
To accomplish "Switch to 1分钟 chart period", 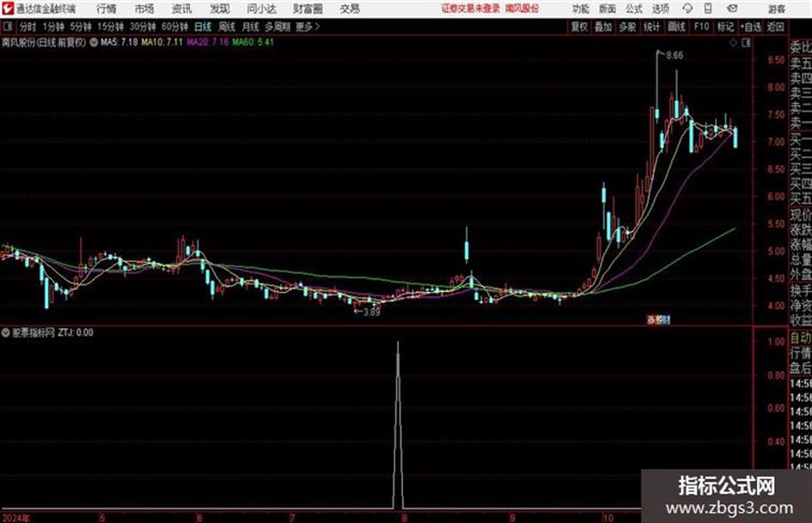I will [x=53, y=27].
